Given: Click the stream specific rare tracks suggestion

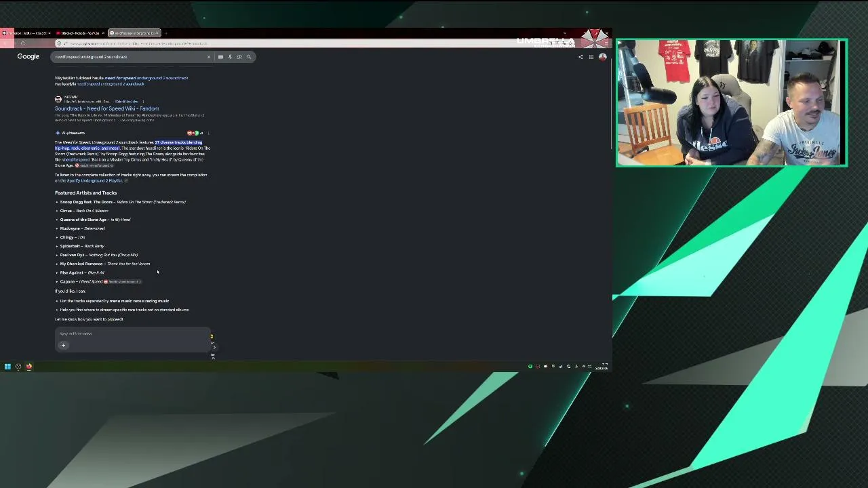Looking at the screenshot, I should coord(124,310).
